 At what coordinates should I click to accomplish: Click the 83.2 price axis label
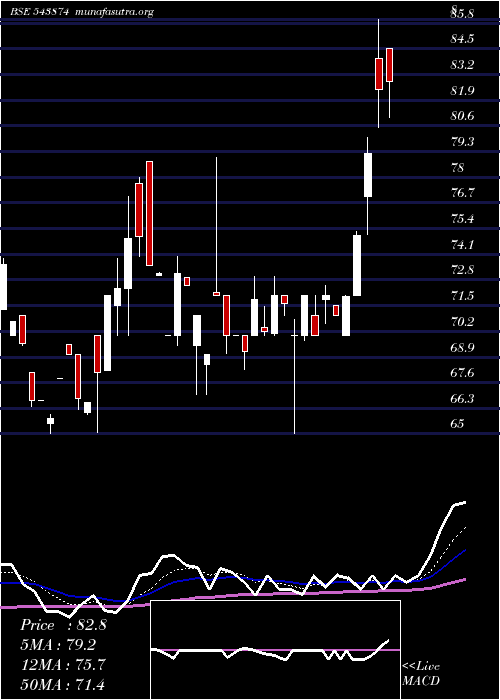pyautogui.click(x=462, y=65)
